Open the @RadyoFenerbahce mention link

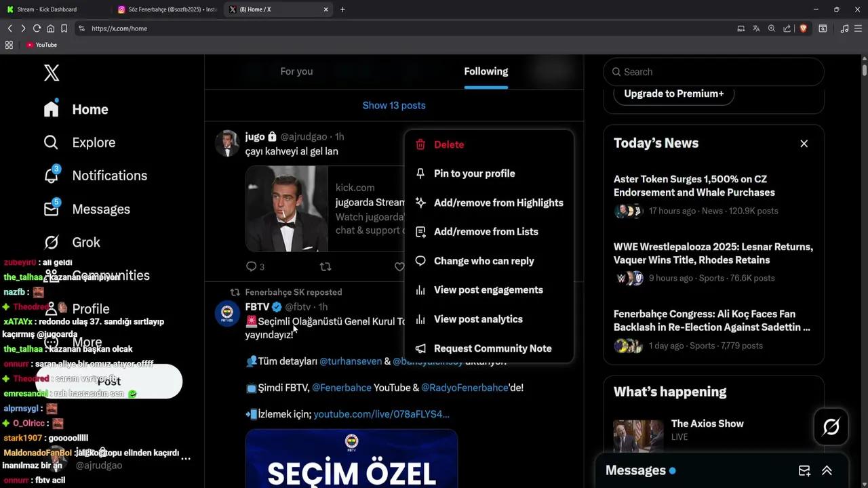click(x=465, y=388)
